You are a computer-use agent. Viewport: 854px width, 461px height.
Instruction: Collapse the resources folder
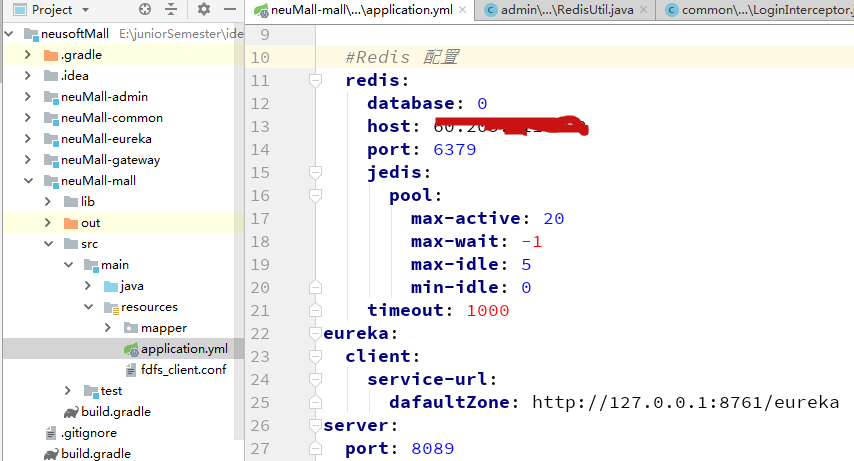(x=89, y=307)
